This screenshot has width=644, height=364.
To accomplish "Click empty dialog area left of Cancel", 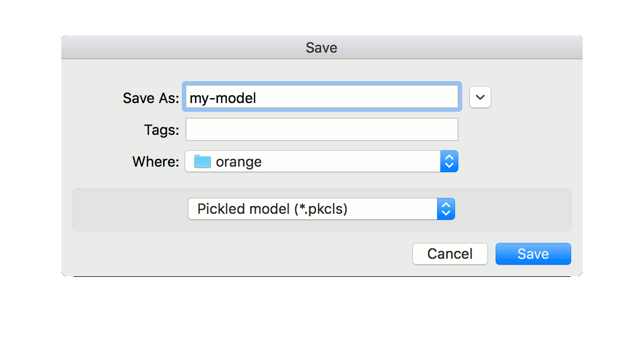I will (x=246, y=254).
